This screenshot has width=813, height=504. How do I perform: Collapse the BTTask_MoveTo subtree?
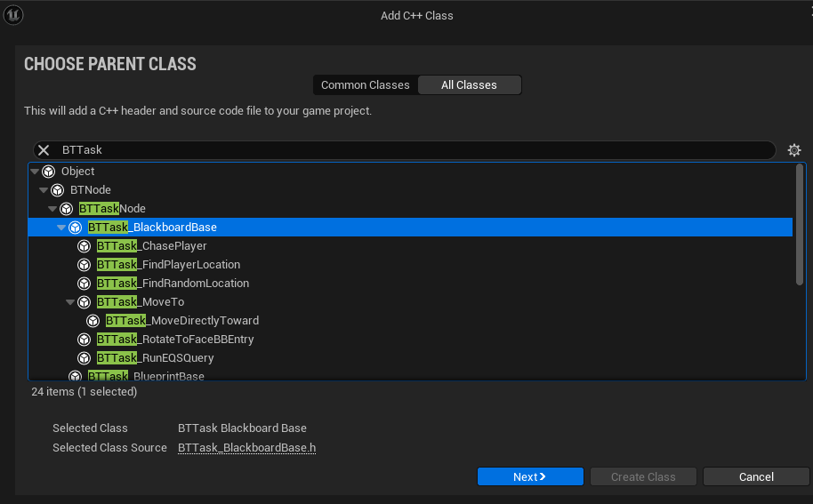pos(70,302)
